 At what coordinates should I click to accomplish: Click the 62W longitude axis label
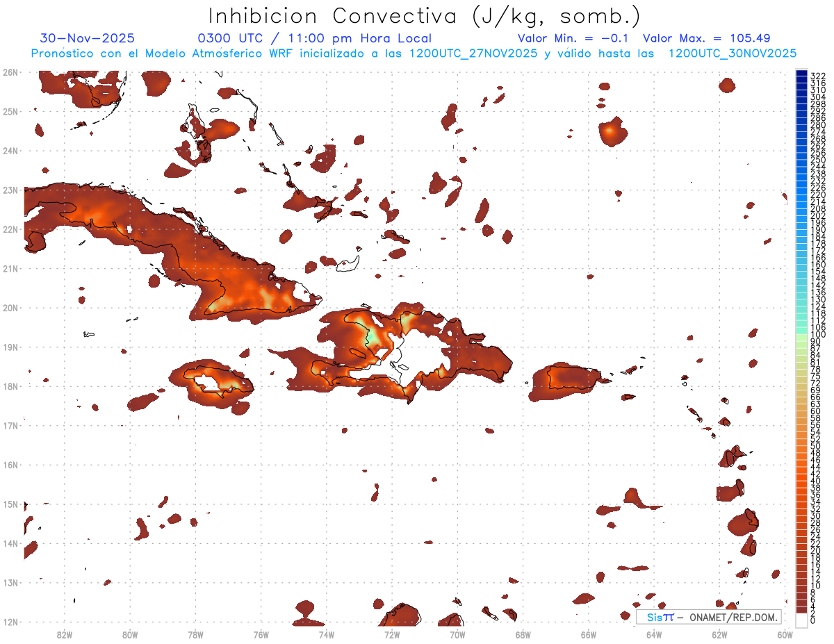point(719,634)
